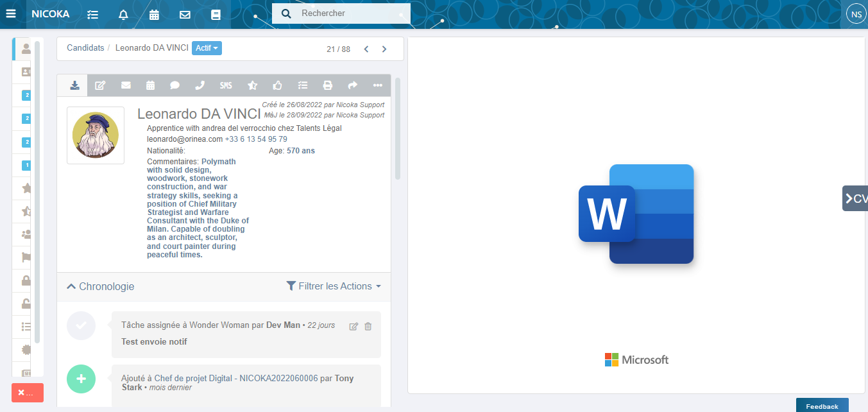Viewport: 868px width, 412px height.
Task: Click the grey checkmark timeline circle
Action: (81, 325)
